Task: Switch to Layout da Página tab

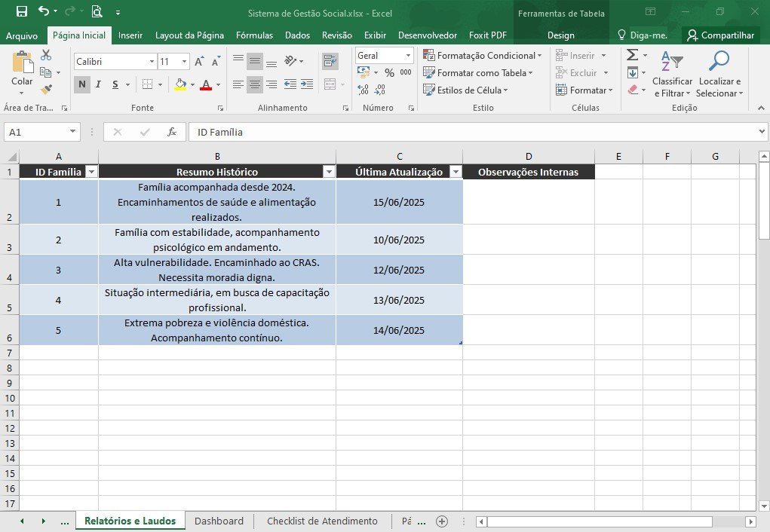Action: [189, 35]
